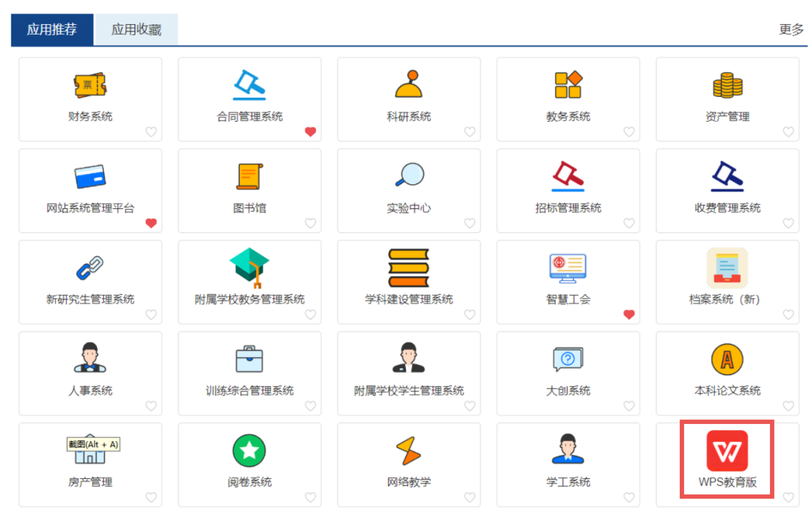Open the 训练综合管理系统 briefcase icon

pos(250,359)
